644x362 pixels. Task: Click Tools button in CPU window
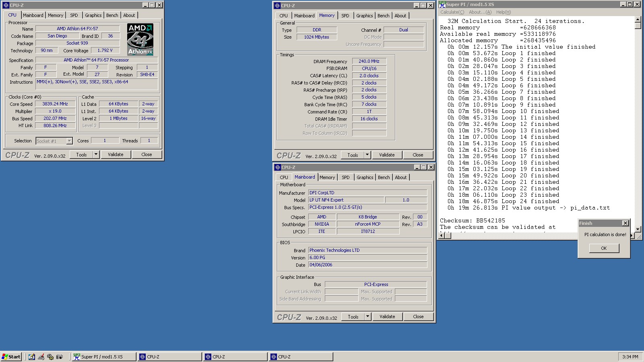(81, 154)
